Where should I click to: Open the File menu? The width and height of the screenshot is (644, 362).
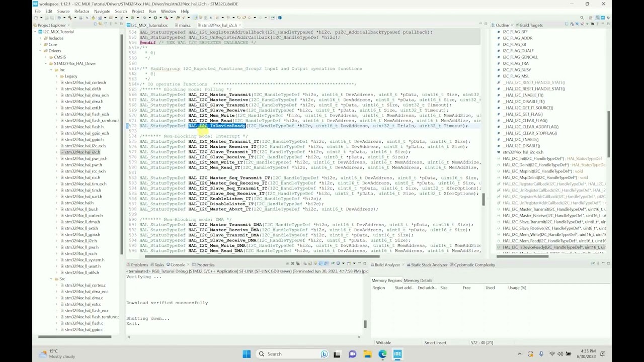tap(38, 11)
